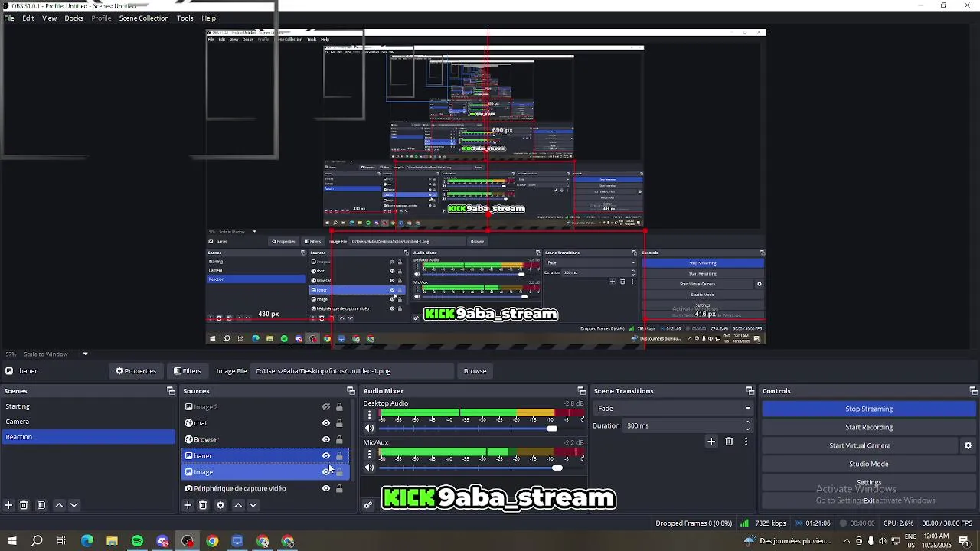Undock the Sources panel via float icon
Image resolution: width=980 pixels, height=551 pixels.
tap(351, 391)
